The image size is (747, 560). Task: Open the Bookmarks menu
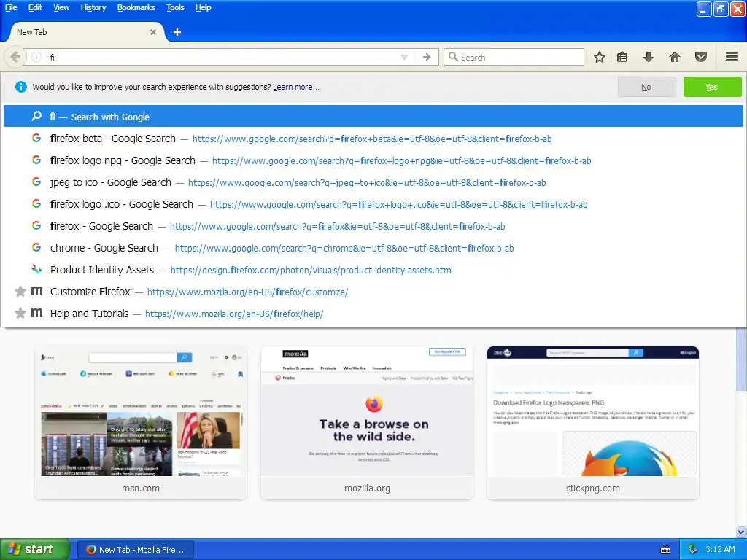click(x=136, y=7)
